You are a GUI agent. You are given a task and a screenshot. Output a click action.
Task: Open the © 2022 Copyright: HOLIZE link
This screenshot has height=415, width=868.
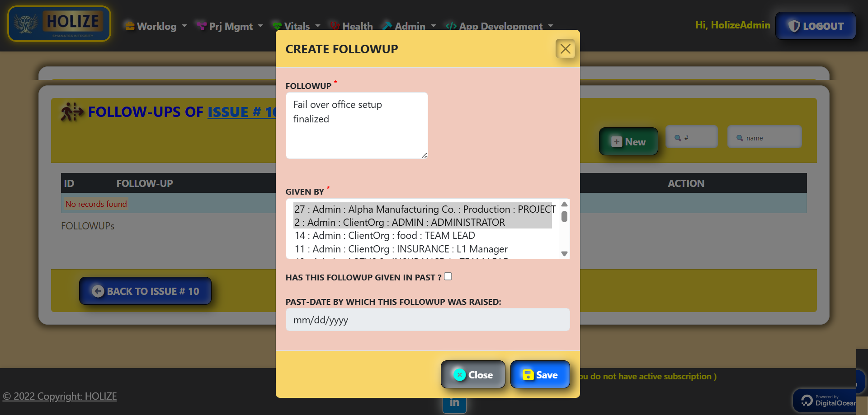tap(60, 396)
